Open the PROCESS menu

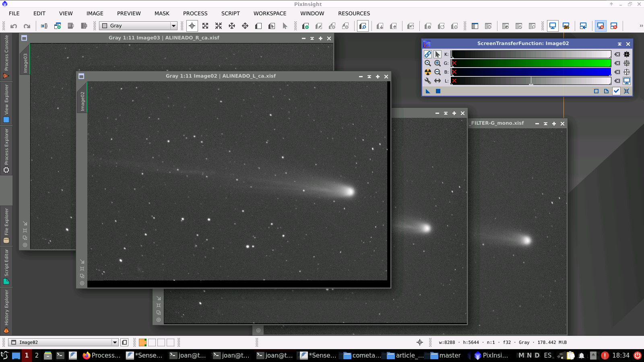(195, 13)
